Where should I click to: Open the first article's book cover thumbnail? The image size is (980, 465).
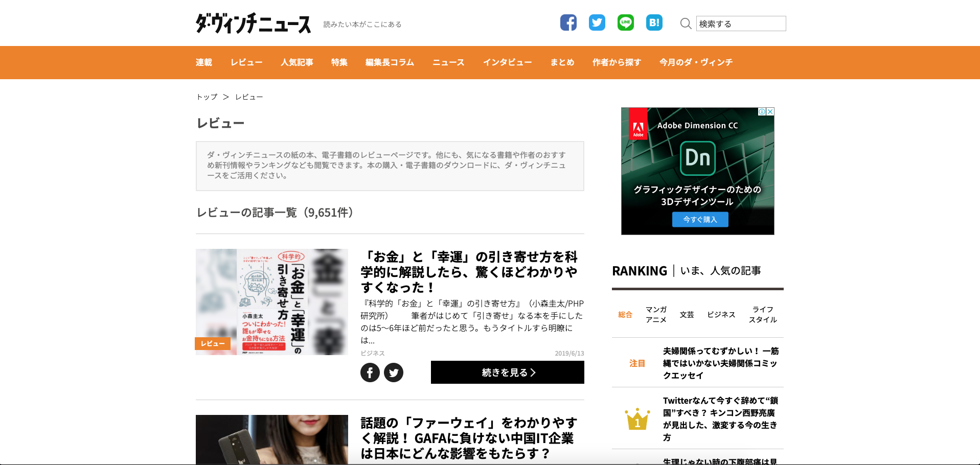(271, 301)
